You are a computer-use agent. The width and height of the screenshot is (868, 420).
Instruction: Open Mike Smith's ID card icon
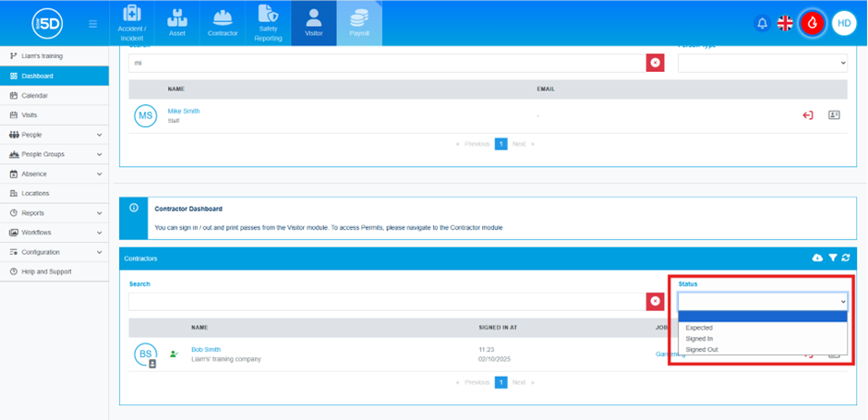pyautogui.click(x=834, y=115)
